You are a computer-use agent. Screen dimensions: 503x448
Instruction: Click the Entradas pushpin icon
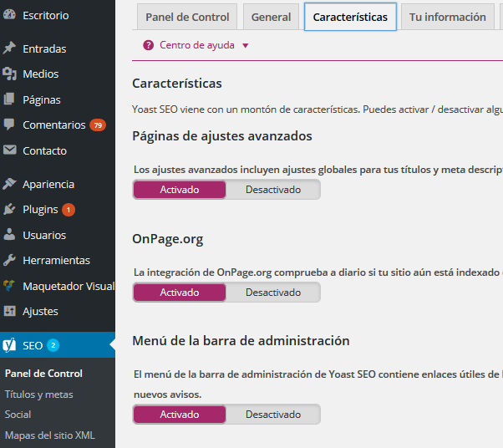click(9, 48)
